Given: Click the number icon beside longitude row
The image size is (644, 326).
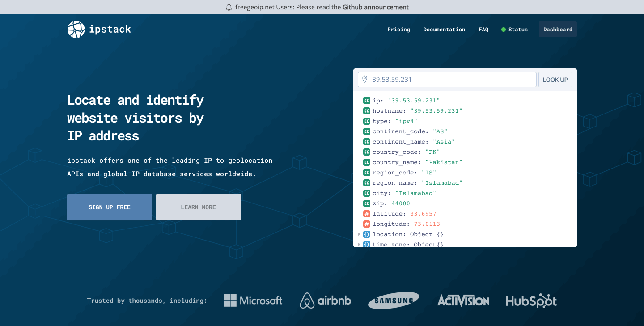Looking at the screenshot, I should pyautogui.click(x=367, y=224).
